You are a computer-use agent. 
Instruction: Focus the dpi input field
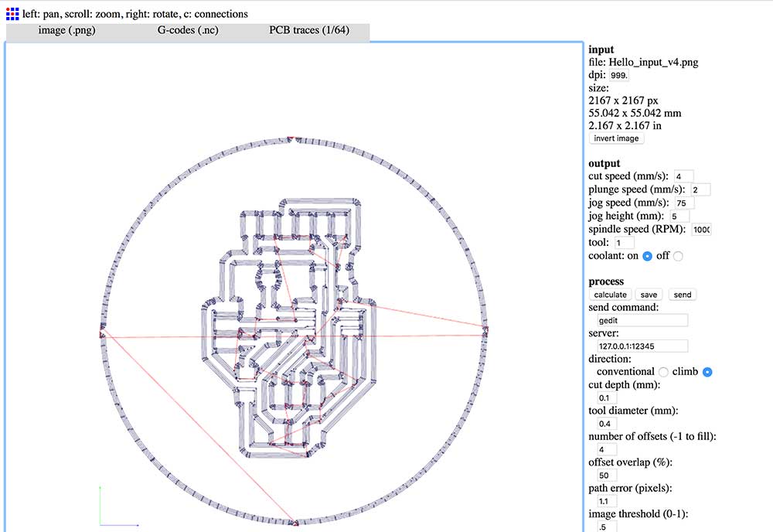pyautogui.click(x=619, y=76)
